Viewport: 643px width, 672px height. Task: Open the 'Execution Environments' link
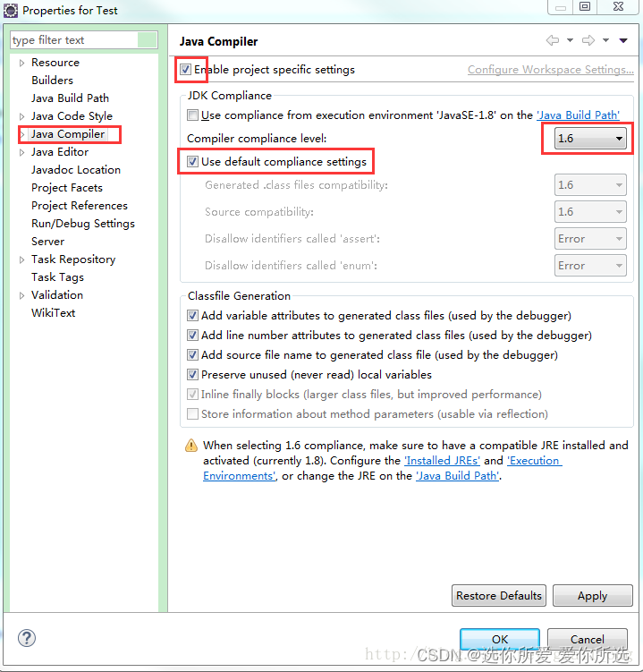point(535,460)
